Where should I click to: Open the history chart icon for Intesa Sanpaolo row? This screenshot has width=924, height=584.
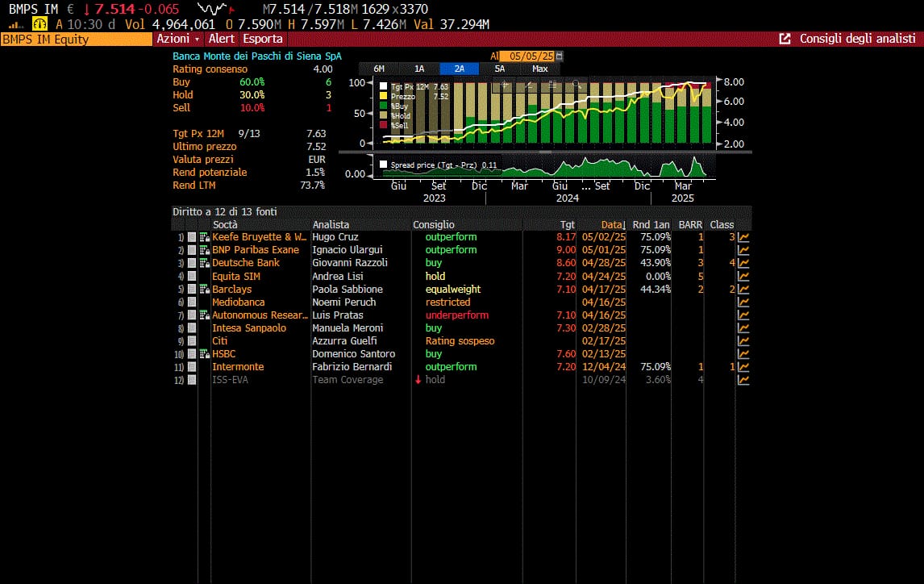point(743,327)
